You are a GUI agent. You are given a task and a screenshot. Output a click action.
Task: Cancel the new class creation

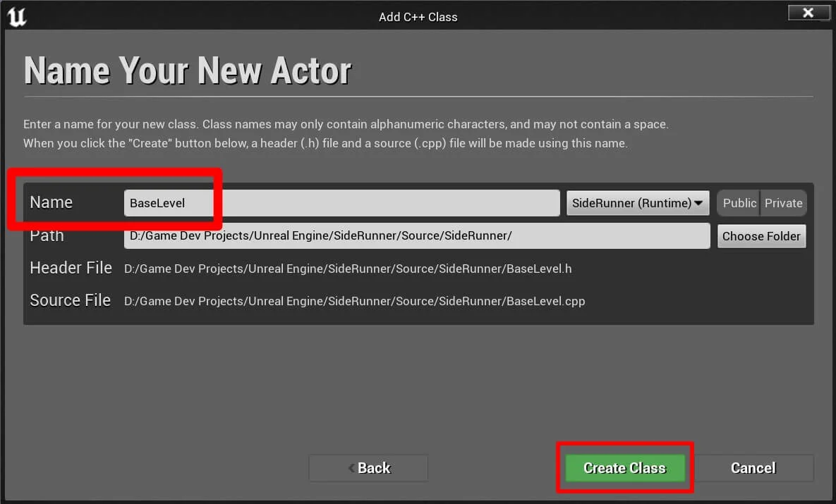753,468
